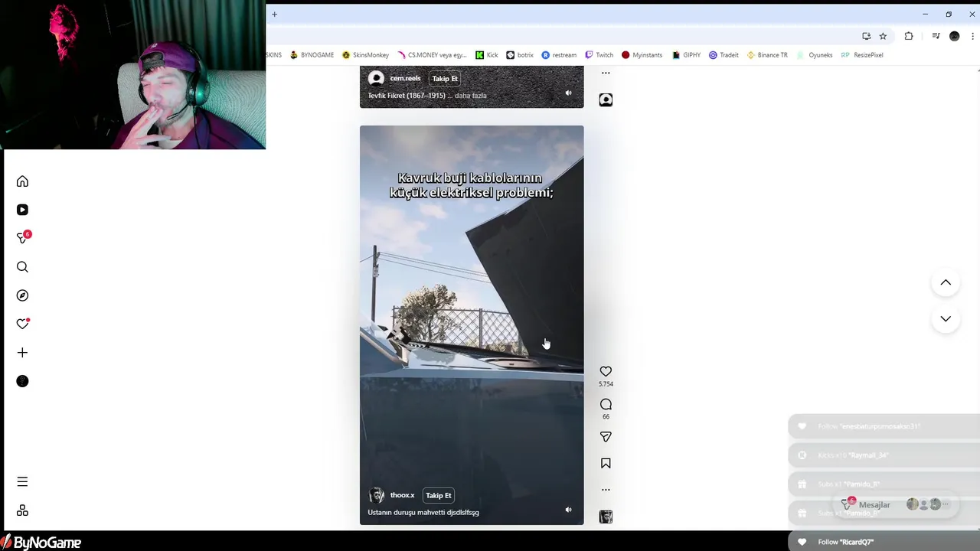Viewport: 980px width, 551px height.
Task: Click the comment count 66
Action: pos(606,417)
